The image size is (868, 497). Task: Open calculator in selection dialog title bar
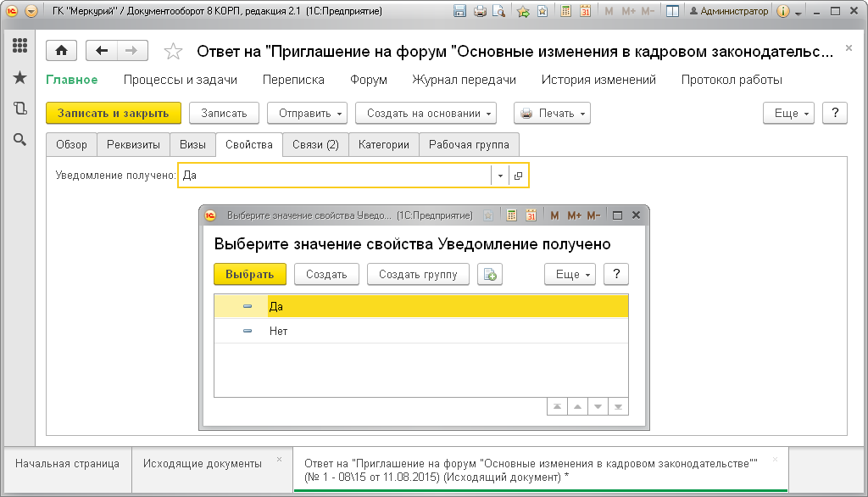511,215
